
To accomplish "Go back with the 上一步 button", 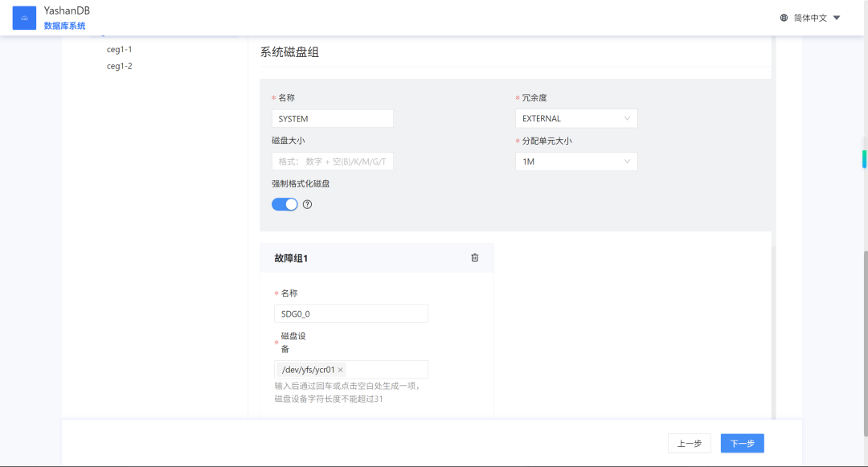I will [690, 443].
